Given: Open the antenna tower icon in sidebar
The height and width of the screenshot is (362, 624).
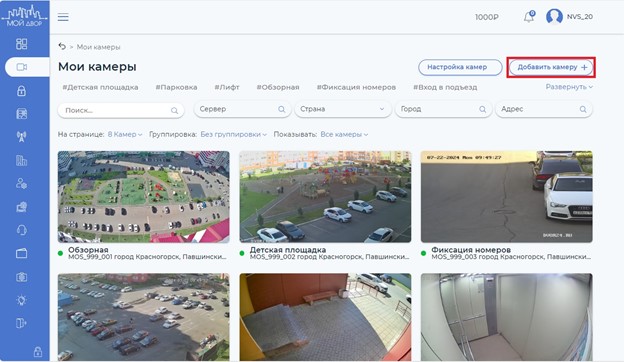Looking at the screenshot, I should [21, 137].
